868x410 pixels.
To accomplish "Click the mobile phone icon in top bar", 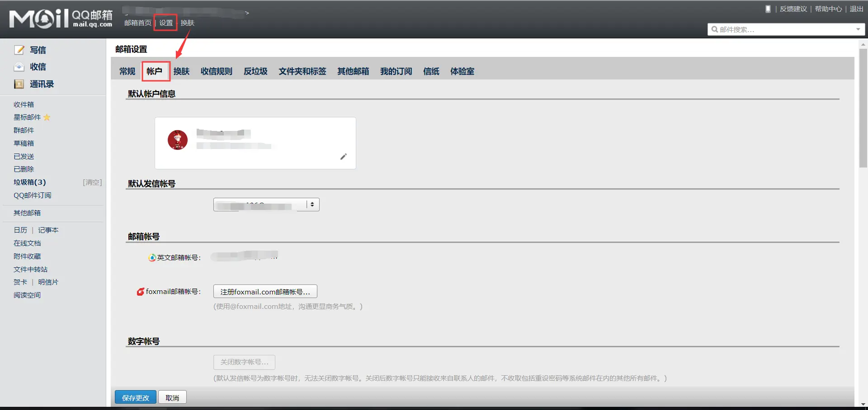I will (768, 9).
